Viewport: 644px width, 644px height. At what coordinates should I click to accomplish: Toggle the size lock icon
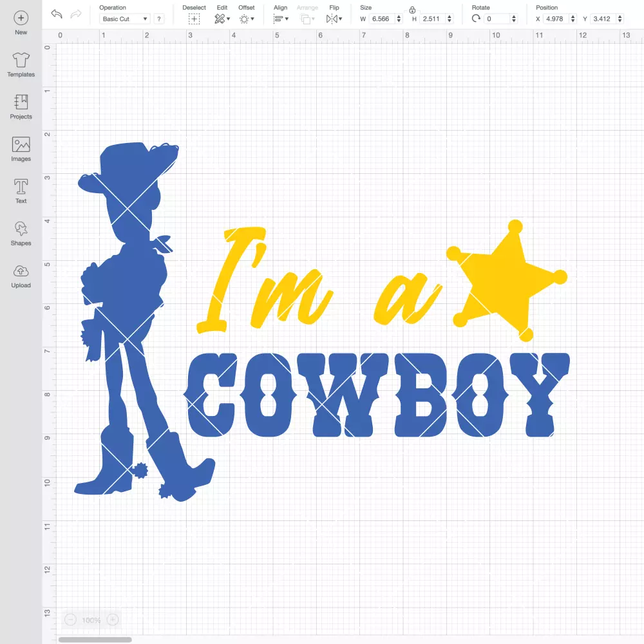click(412, 10)
